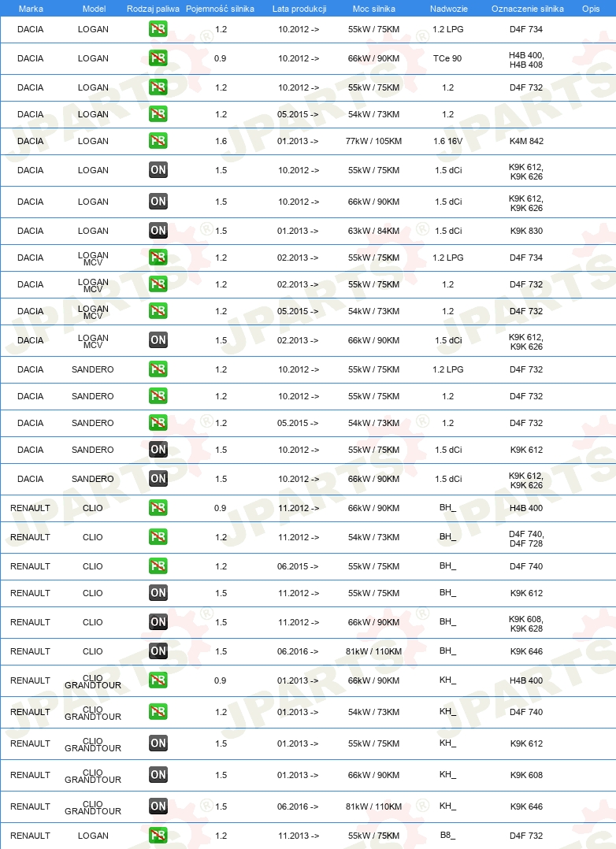Screen dimensions: 616x849
Task: Select body value 'TCe 90'
Action: coord(447,58)
